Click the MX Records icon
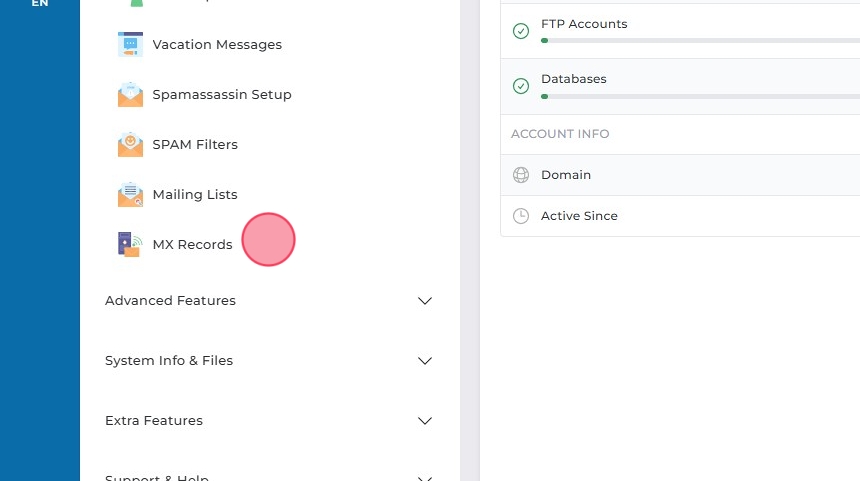 (x=130, y=245)
